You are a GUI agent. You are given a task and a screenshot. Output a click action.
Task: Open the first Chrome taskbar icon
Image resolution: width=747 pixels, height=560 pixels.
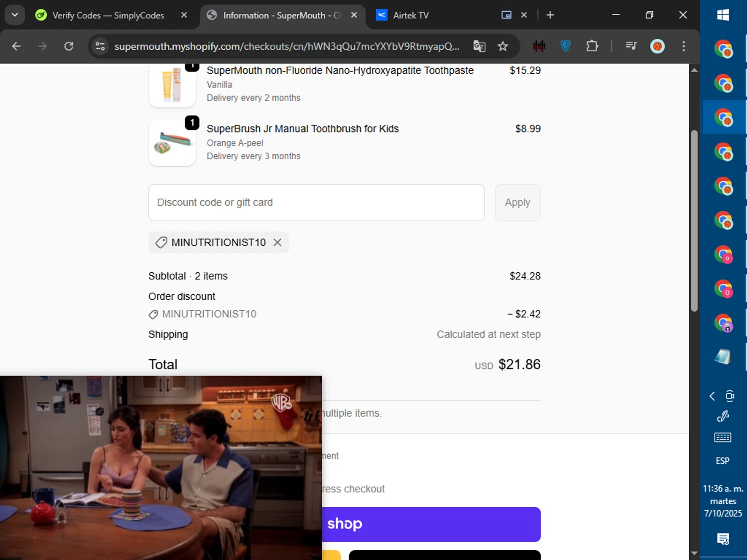click(723, 49)
